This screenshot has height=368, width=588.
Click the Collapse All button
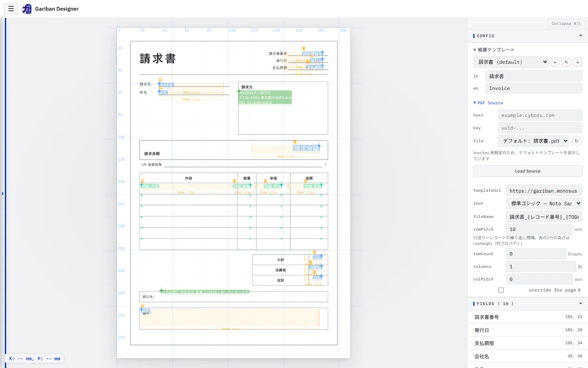(x=566, y=24)
